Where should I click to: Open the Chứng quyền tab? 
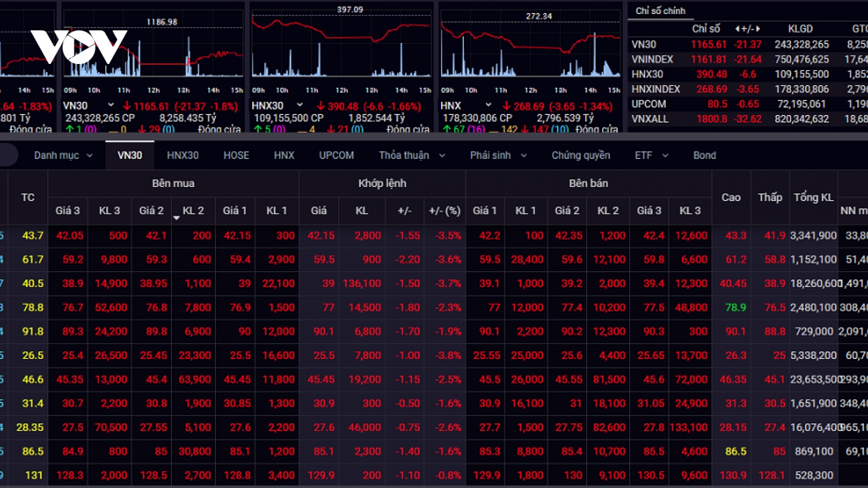pyautogui.click(x=580, y=156)
